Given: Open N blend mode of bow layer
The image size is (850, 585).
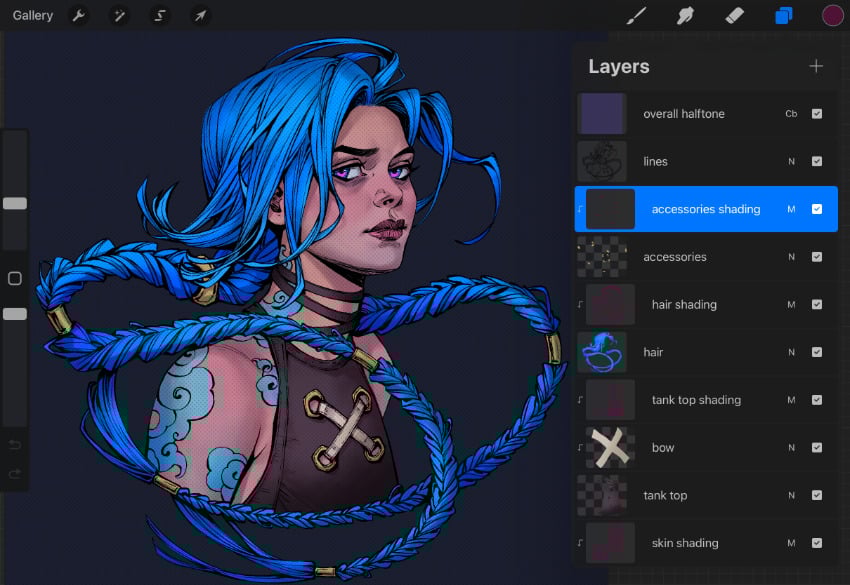Looking at the screenshot, I should [x=791, y=448].
